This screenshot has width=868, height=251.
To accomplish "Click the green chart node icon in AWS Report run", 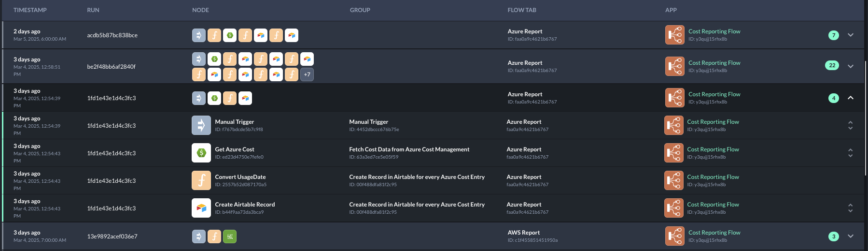I will tap(230, 236).
